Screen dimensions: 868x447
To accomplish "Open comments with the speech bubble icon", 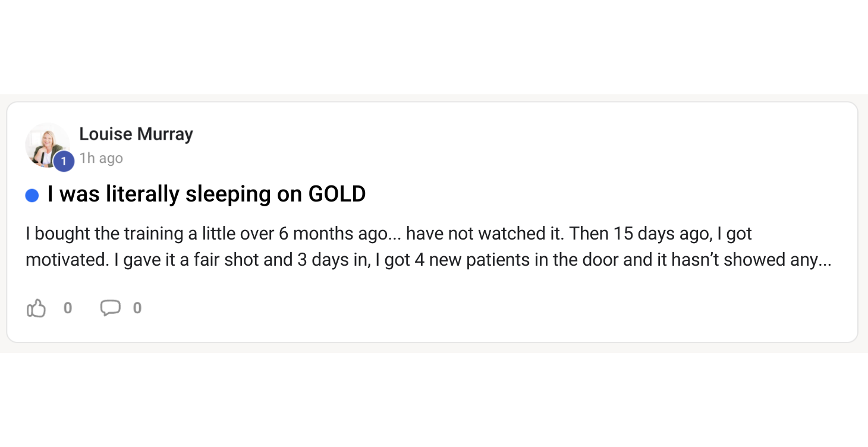I will (110, 308).
